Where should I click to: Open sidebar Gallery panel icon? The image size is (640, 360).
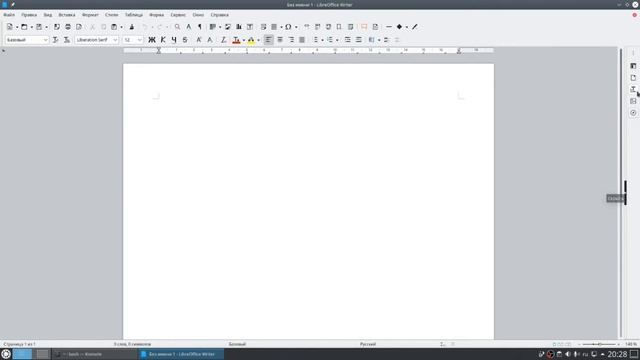633,101
